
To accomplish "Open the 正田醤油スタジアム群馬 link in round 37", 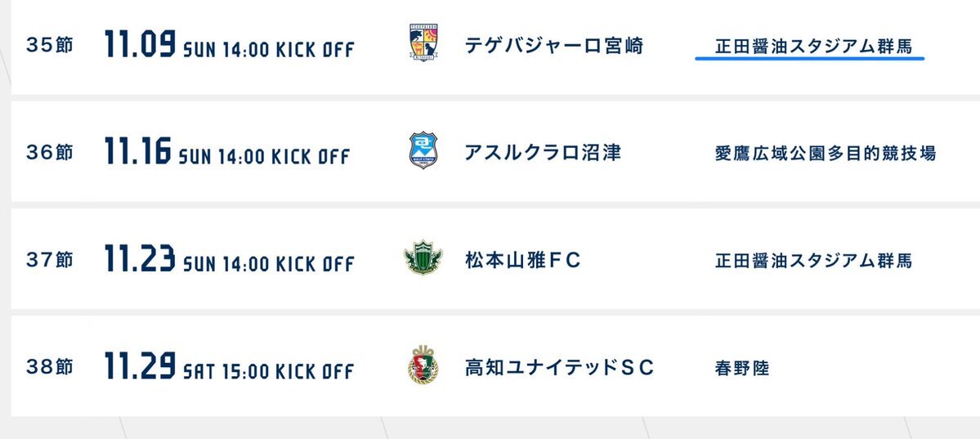I will [812, 261].
